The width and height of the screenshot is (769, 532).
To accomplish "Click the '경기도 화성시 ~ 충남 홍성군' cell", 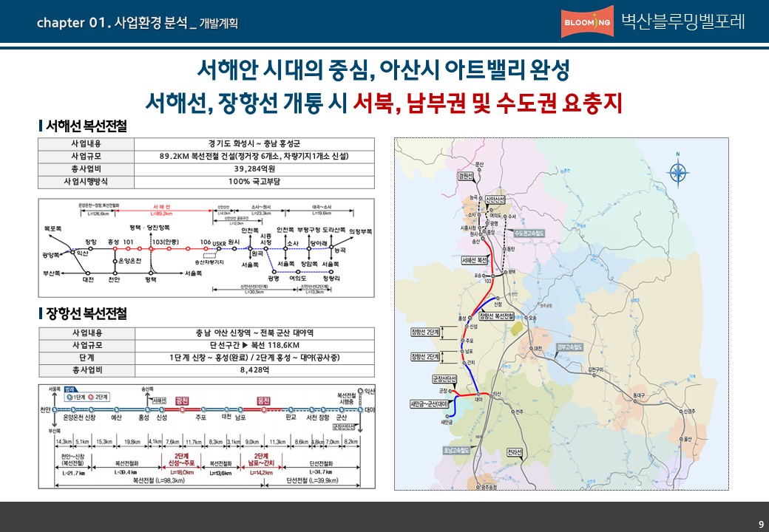I will click(254, 144).
